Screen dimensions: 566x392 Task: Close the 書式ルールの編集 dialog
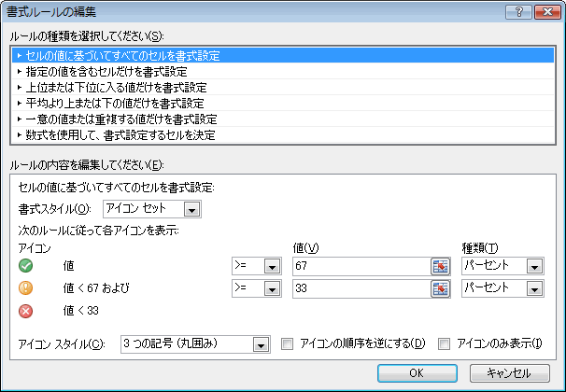(547, 12)
